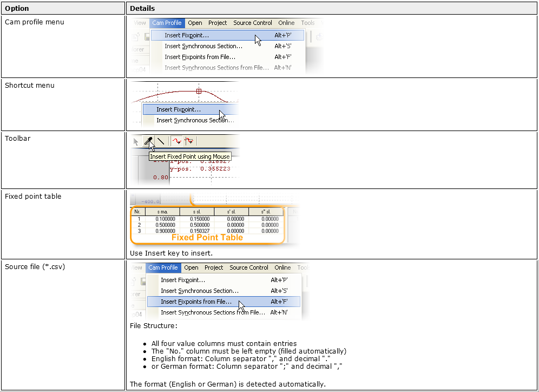Choose Insert Fixpoint... in Source file row menu
This screenshot has width=539, height=392.
224,280
